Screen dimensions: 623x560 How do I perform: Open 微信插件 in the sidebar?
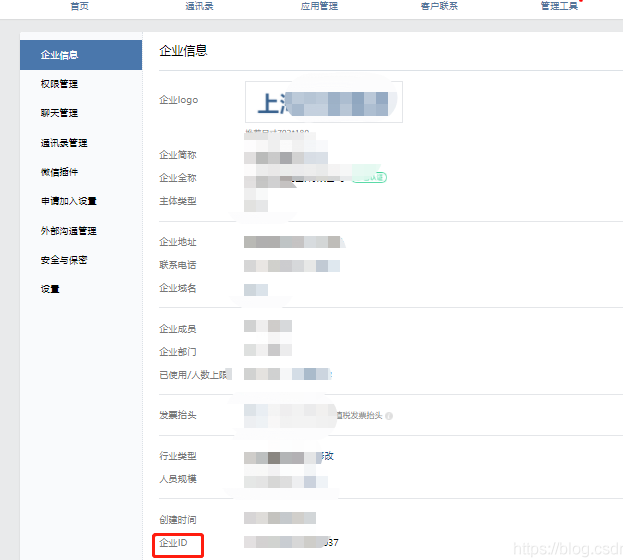pyautogui.click(x=59, y=172)
